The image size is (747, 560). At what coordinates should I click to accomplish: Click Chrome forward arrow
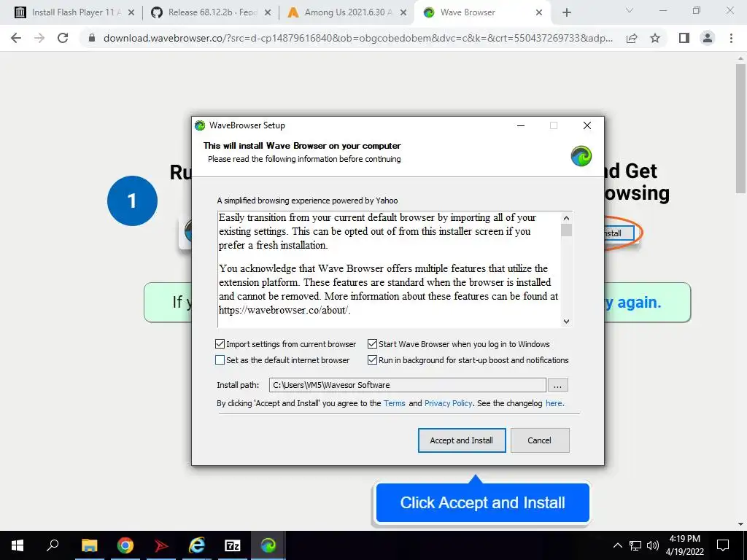[x=39, y=38]
